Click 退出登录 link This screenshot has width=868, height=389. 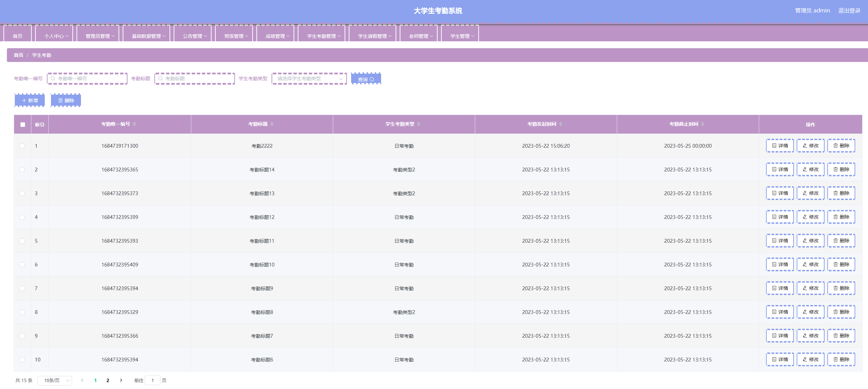pyautogui.click(x=849, y=11)
